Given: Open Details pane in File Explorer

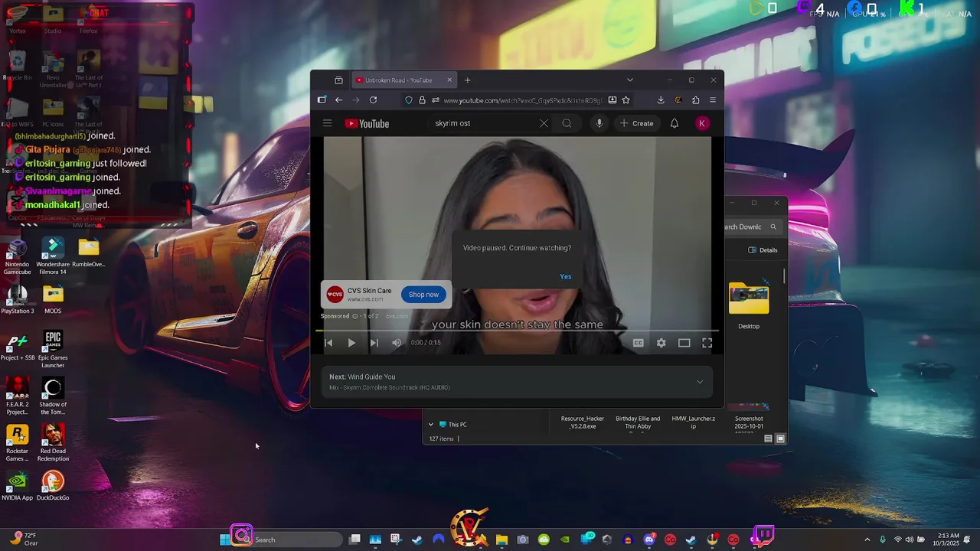Looking at the screenshot, I should (x=763, y=250).
